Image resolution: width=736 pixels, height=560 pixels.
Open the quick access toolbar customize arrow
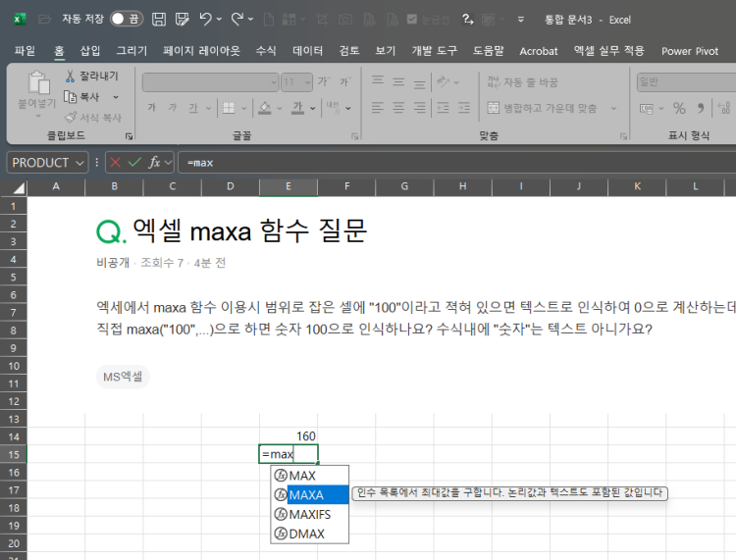tap(520, 20)
